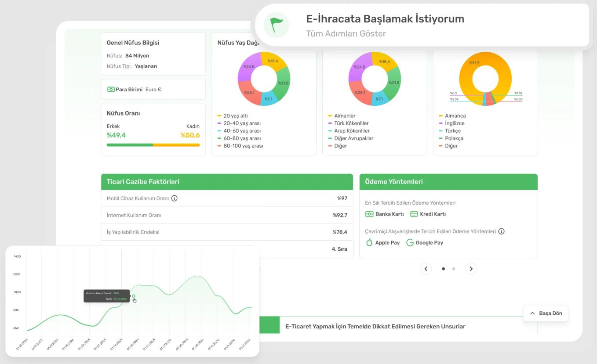Image resolution: width=597 pixels, height=364 pixels.
Task: Open the E-İhracata Başlamak İstiyorum heading
Action: [385, 19]
